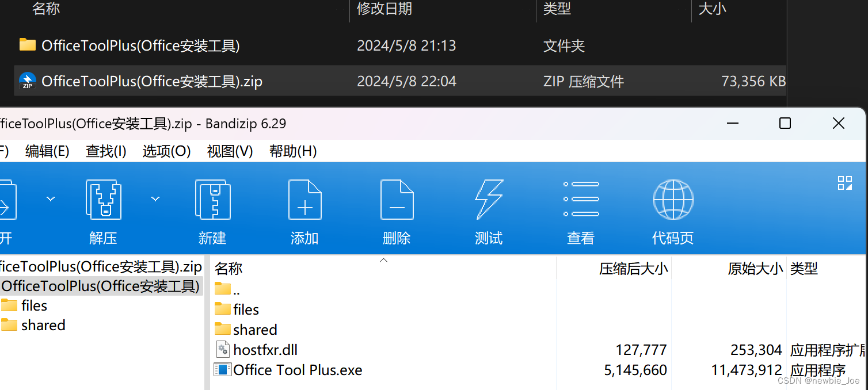Click the Extract (解压) toolbar icon

103,199
